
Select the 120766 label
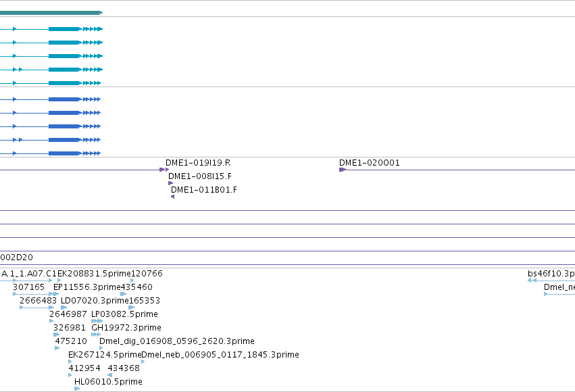pyautogui.click(x=147, y=274)
